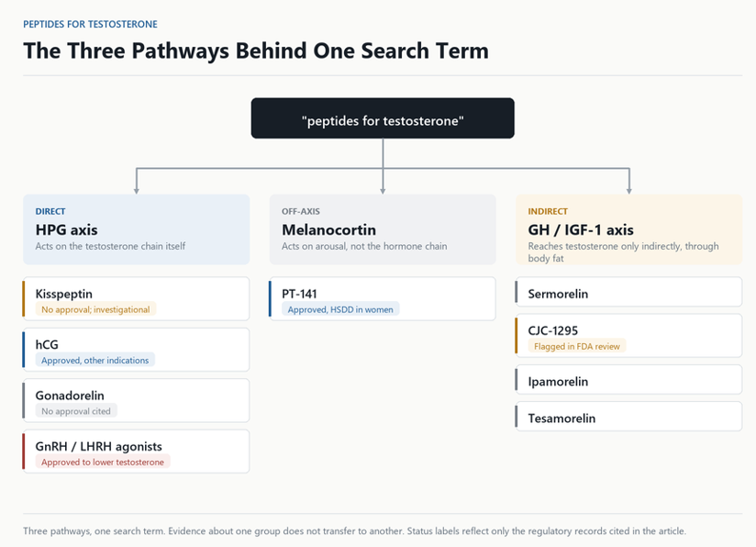Screen dimensions: 756x547
Task: Click the "No approval; investigational" badge
Action: [x=95, y=309]
